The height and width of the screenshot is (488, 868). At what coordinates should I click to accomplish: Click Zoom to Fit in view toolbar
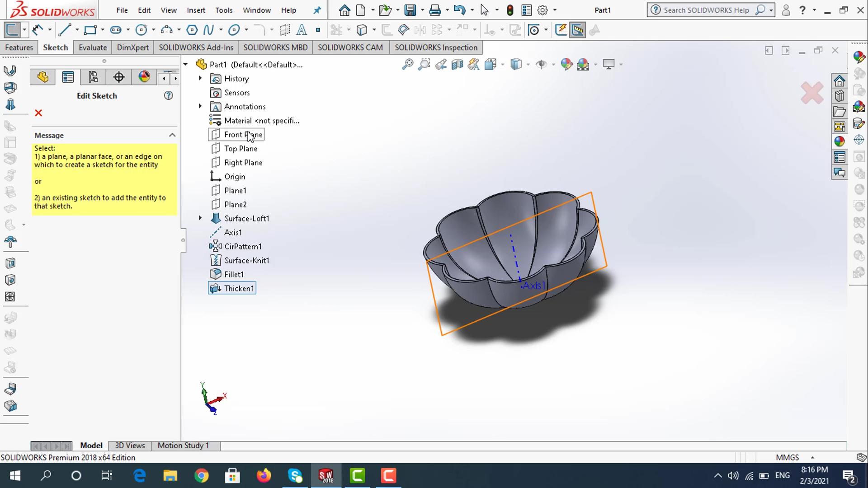pos(407,65)
